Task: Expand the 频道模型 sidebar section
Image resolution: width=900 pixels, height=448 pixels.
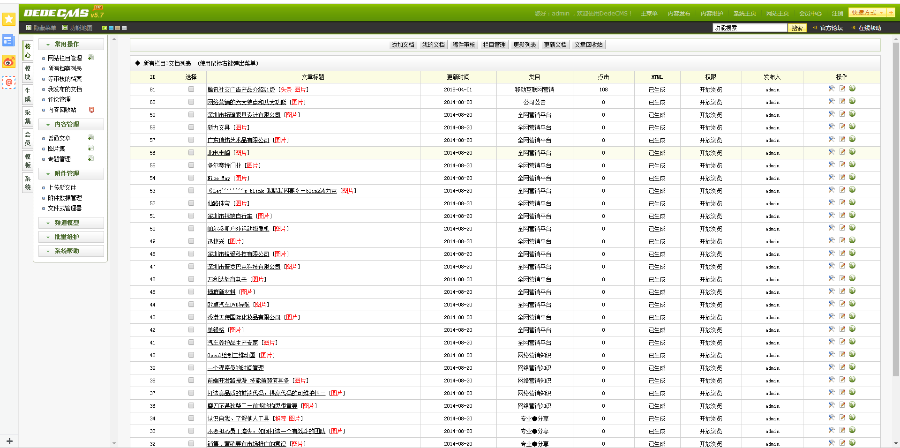Action: (73, 222)
